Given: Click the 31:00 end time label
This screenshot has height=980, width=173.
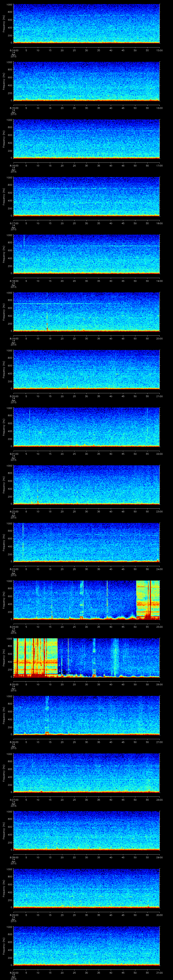Looking at the screenshot, I should [x=160, y=972].
